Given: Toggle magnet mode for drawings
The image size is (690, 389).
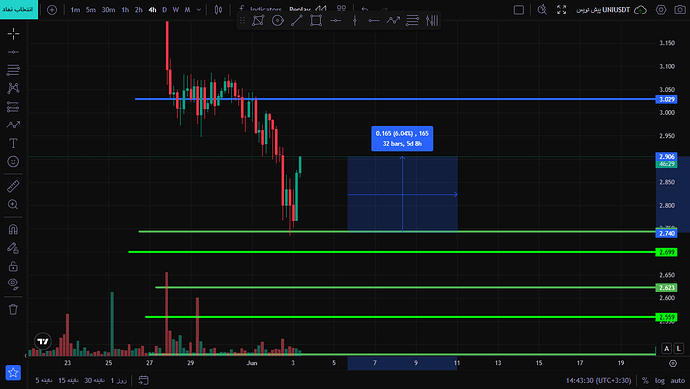Looking at the screenshot, I should (13, 229).
